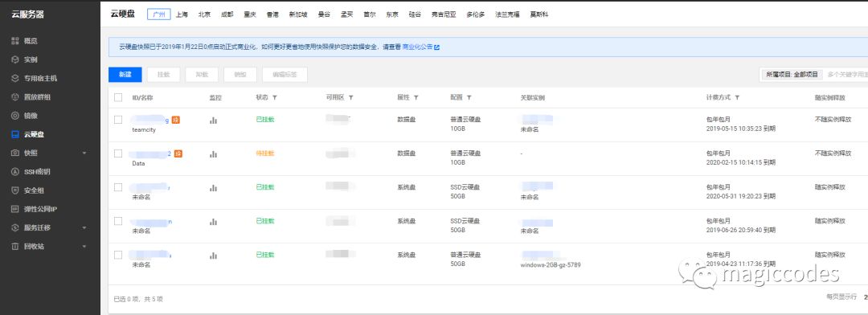This screenshot has width=868, height=315.
Task: Click the windows-2GB-gz-5789 instance name
Action: point(551,265)
